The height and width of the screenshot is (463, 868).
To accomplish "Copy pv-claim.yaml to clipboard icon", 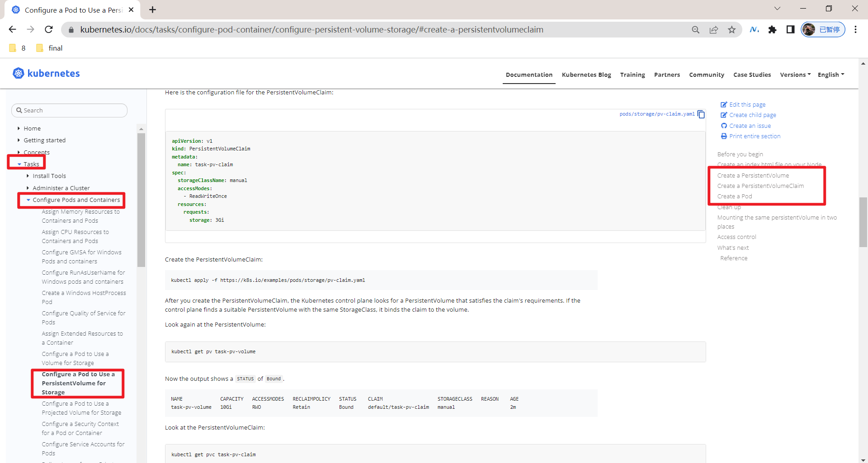I will pyautogui.click(x=701, y=114).
